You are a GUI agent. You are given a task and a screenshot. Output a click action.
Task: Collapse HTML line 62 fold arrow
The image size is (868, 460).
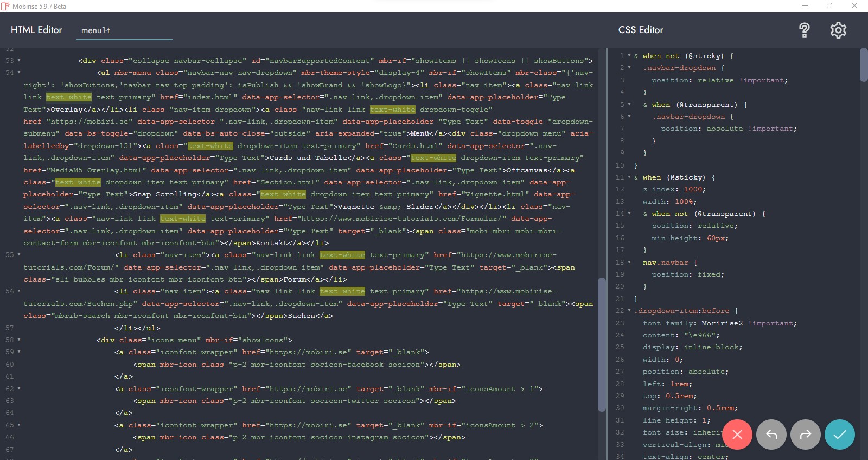tap(19, 389)
